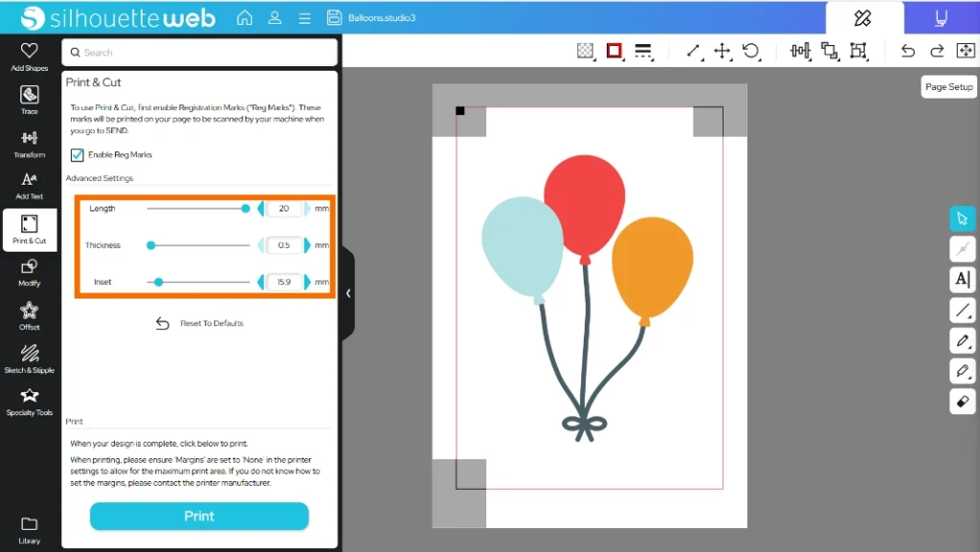Open Sketch & Stipple tool
The height and width of the screenshot is (552, 980).
(x=29, y=359)
